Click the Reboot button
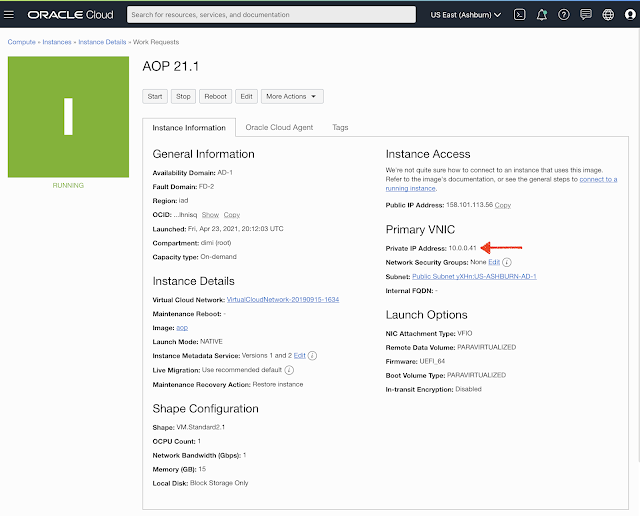The width and height of the screenshot is (640, 516). point(215,96)
